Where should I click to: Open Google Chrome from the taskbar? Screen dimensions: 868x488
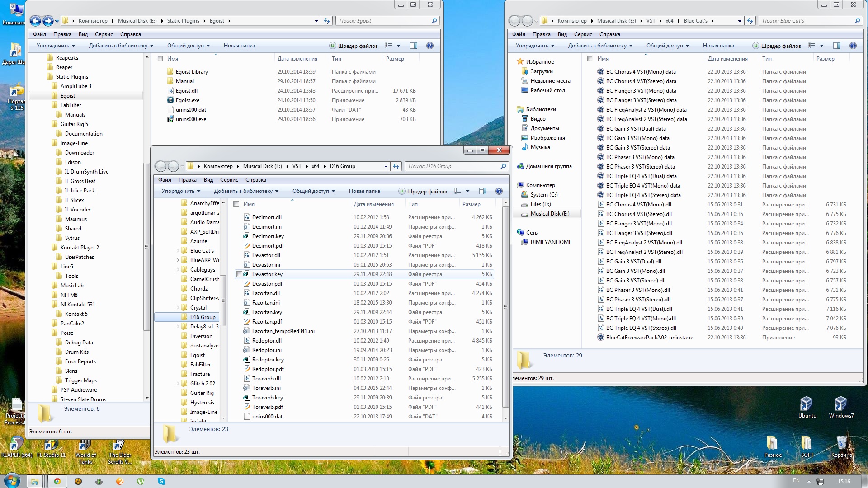click(57, 481)
